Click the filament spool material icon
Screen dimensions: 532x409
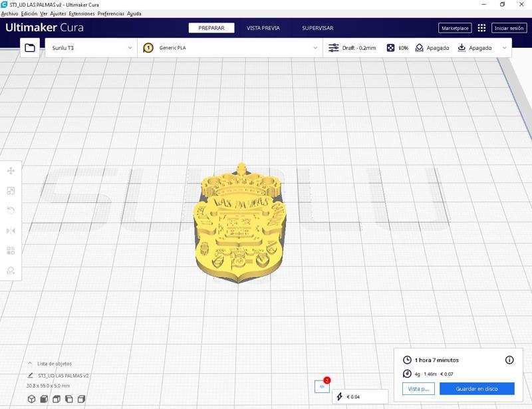[407, 374]
